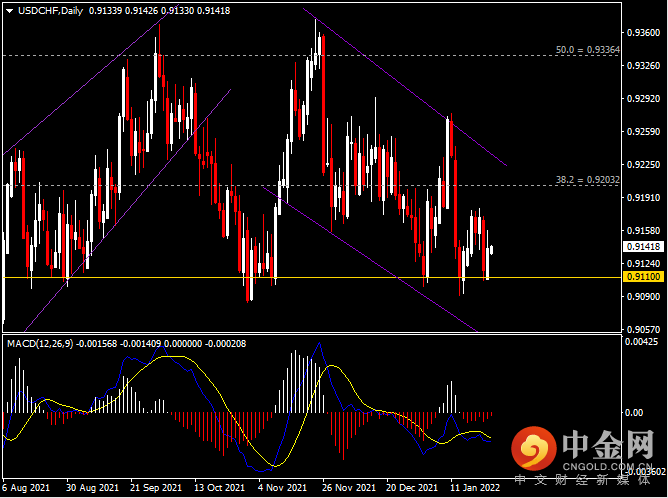This screenshot has width=668, height=498.
Task: Click the 26 Nov 2021 date label
Action: click(x=349, y=487)
